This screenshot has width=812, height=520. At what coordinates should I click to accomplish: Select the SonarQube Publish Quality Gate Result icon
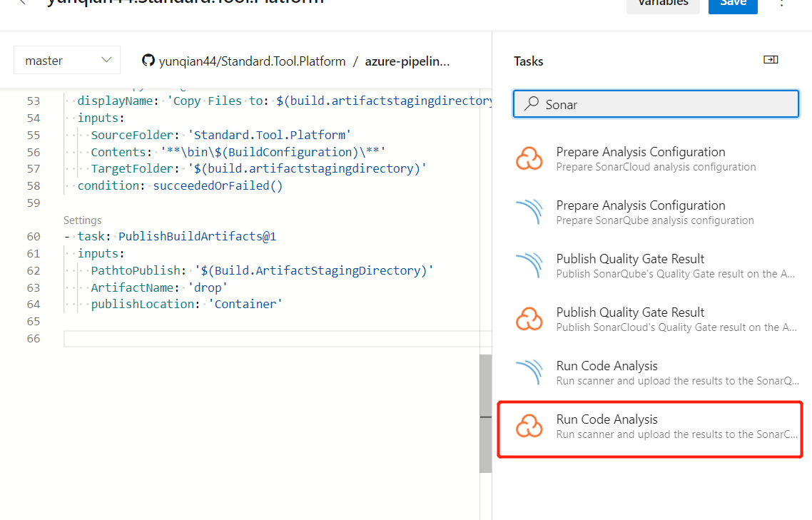pos(529,265)
